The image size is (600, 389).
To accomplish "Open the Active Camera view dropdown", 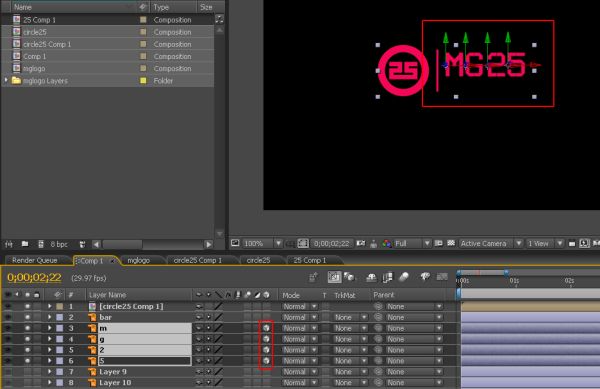I will pyautogui.click(x=491, y=243).
